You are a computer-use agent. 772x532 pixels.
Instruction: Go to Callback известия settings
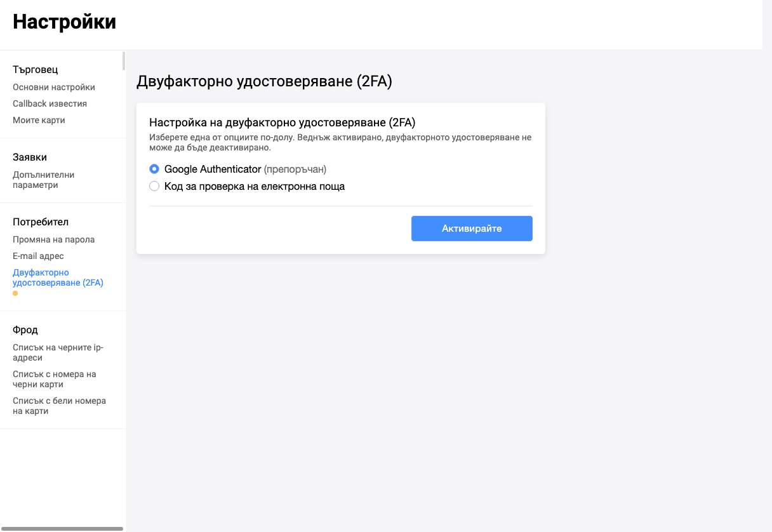(50, 103)
